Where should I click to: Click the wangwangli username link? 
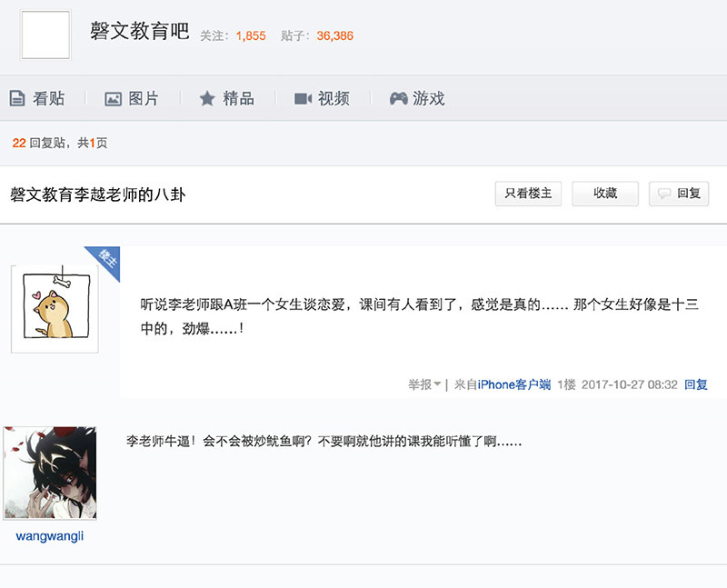(x=50, y=536)
